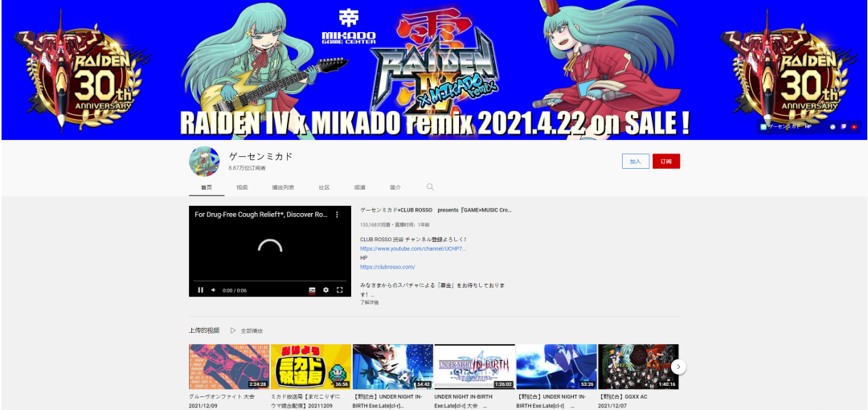Open the ミカド放送局 video thumbnail
868x410 pixels.
(x=311, y=367)
